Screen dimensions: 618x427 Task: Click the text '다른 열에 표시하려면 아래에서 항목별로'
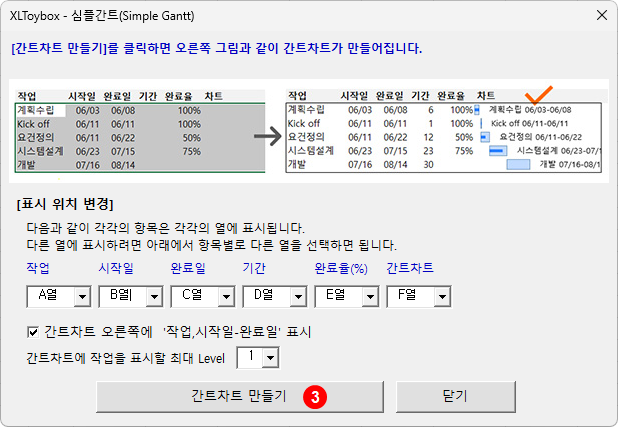tap(138, 245)
